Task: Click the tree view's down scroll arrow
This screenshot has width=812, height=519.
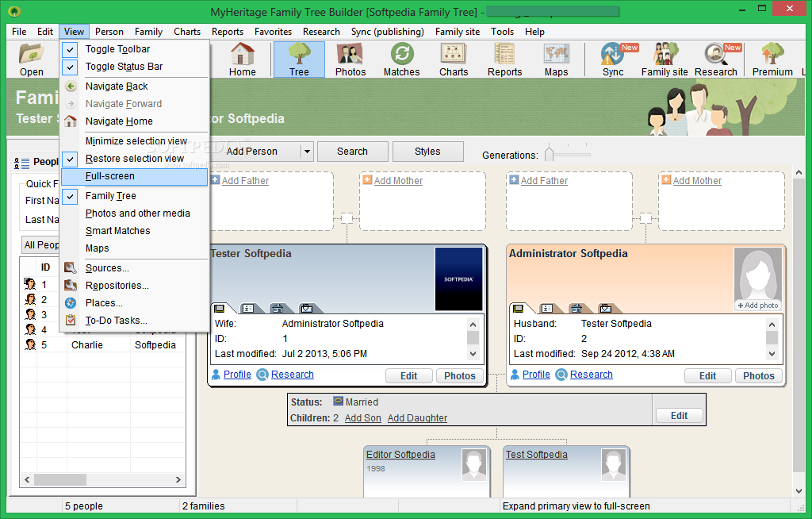Action: tap(799, 490)
